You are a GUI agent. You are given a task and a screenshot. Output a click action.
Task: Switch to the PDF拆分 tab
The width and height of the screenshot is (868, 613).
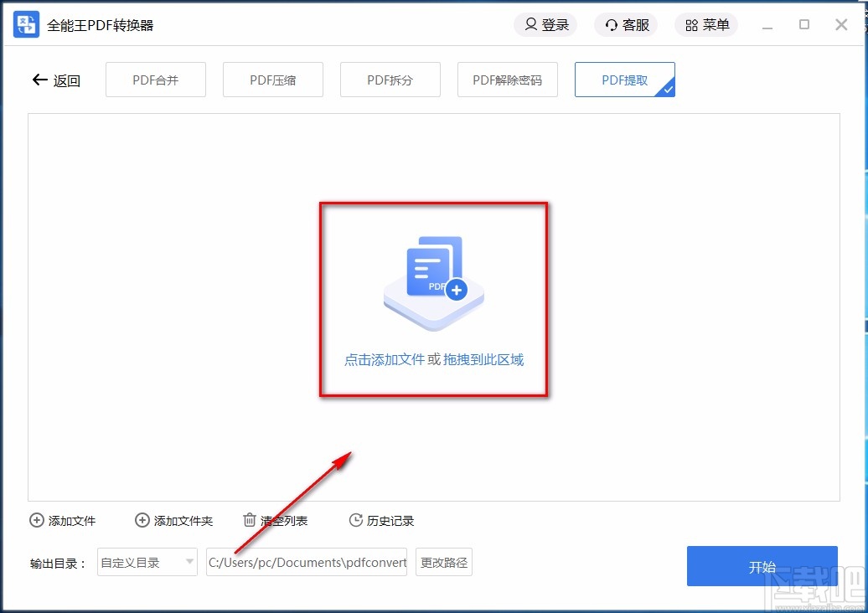click(390, 79)
